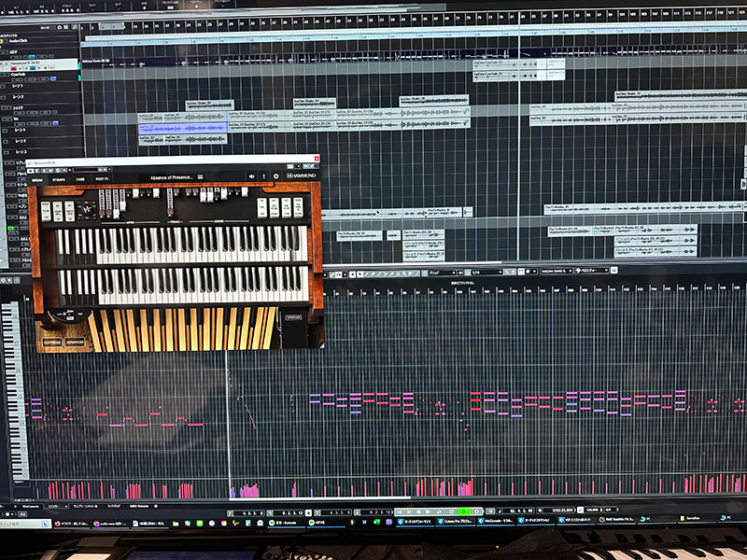Toggle the Volume normal/soft rocker switch on the organ
Screen dimensions: 747x560
[46, 211]
